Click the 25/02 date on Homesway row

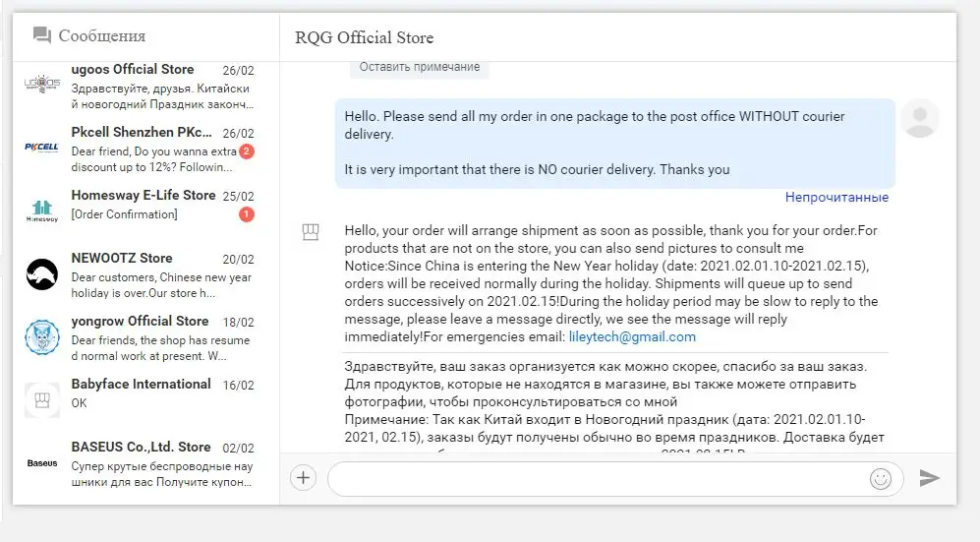[x=238, y=197]
